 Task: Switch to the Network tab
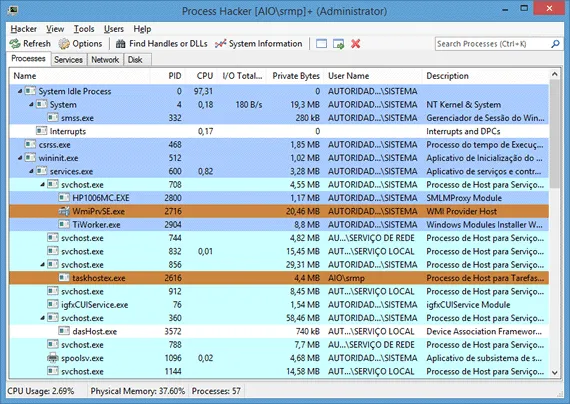(x=105, y=60)
